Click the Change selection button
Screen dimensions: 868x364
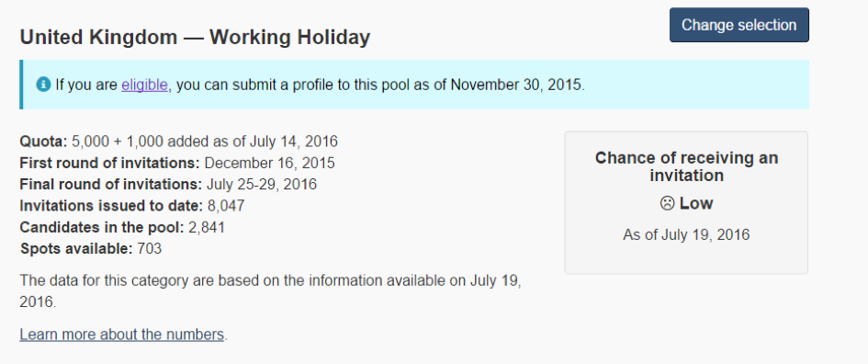click(739, 25)
